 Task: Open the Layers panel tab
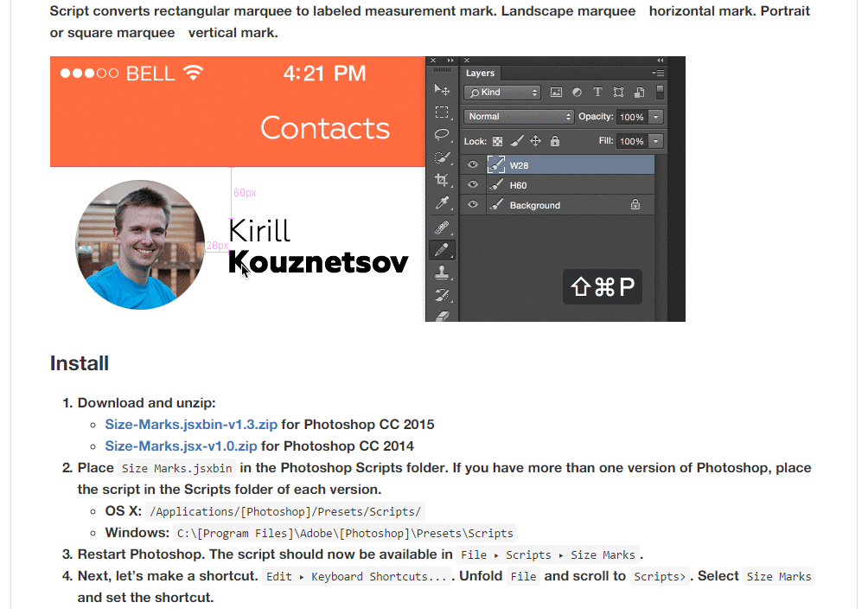pos(481,74)
